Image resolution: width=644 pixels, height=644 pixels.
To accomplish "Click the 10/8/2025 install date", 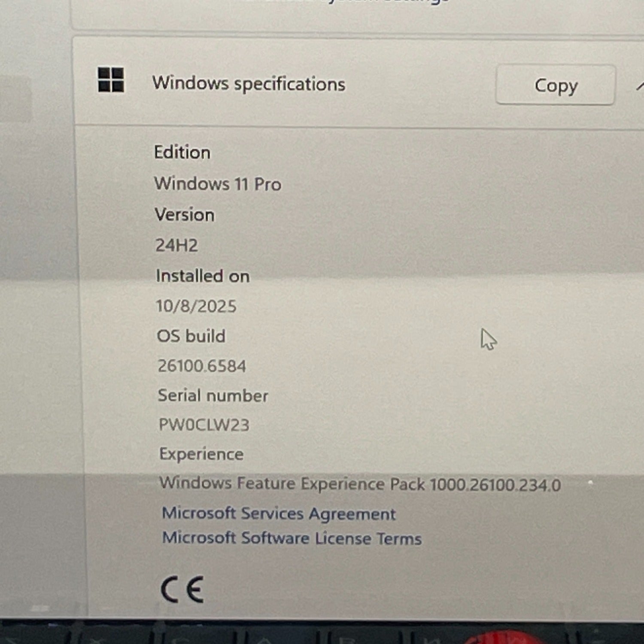I will pyautogui.click(x=196, y=306).
